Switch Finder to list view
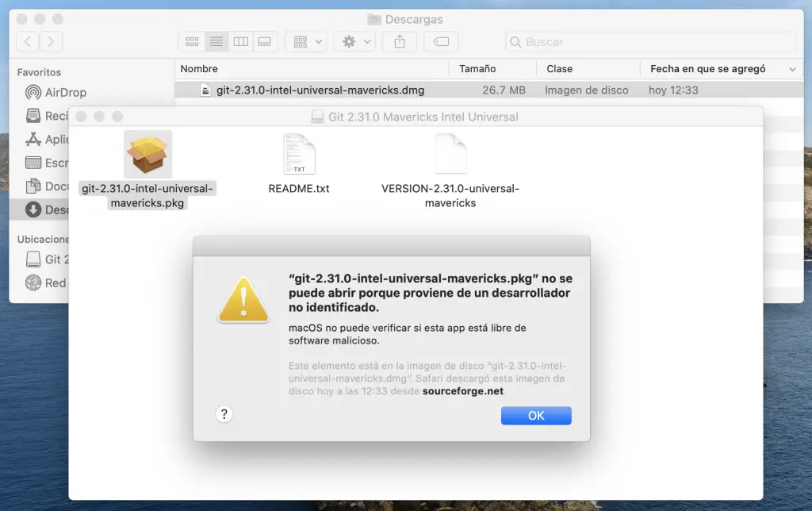This screenshot has width=812, height=511. [x=216, y=41]
